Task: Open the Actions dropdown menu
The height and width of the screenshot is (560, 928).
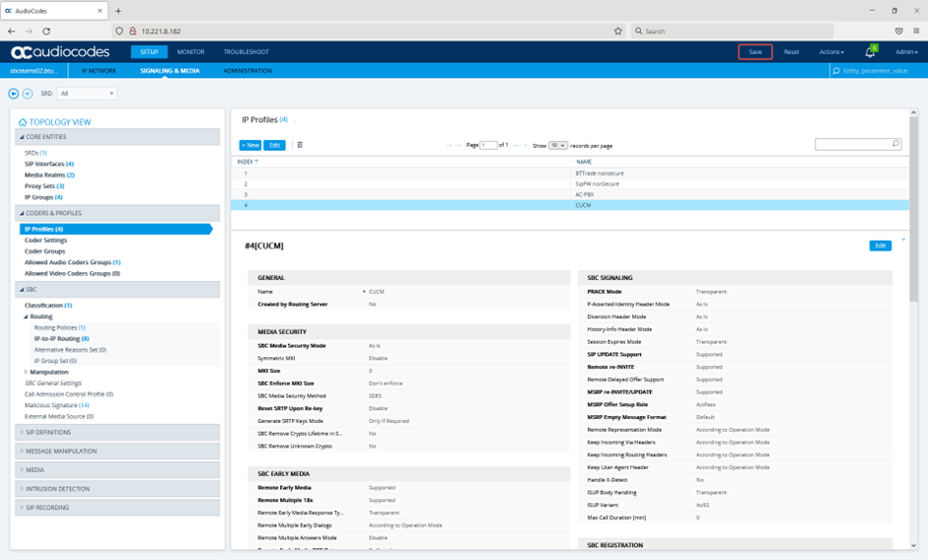Action: coord(831,52)
